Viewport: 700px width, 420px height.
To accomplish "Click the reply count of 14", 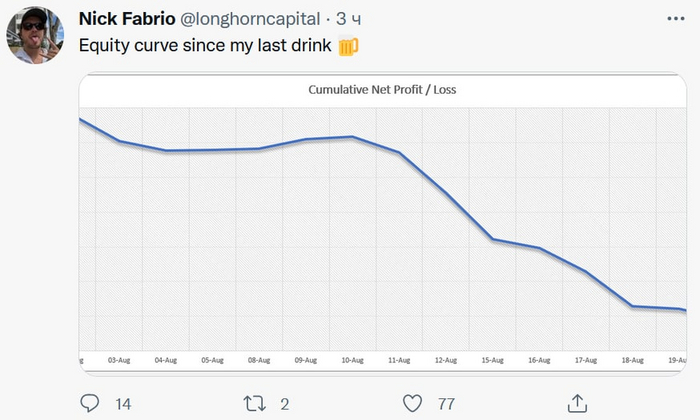I will (x=124, y=404).
